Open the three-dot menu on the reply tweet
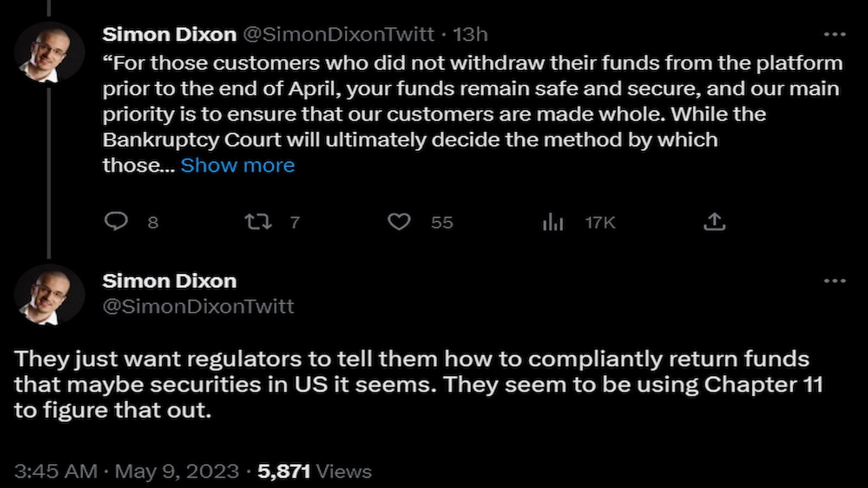 (834, 280)
